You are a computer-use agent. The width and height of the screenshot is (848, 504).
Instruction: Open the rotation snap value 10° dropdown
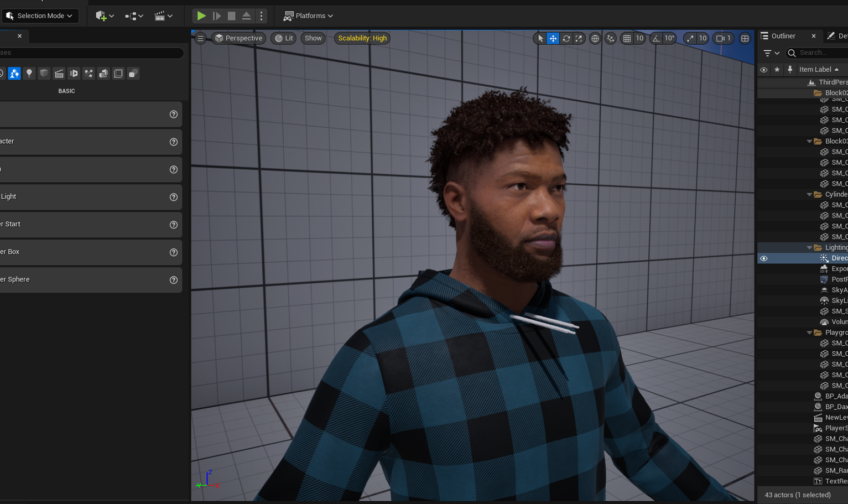click(669, 38)
